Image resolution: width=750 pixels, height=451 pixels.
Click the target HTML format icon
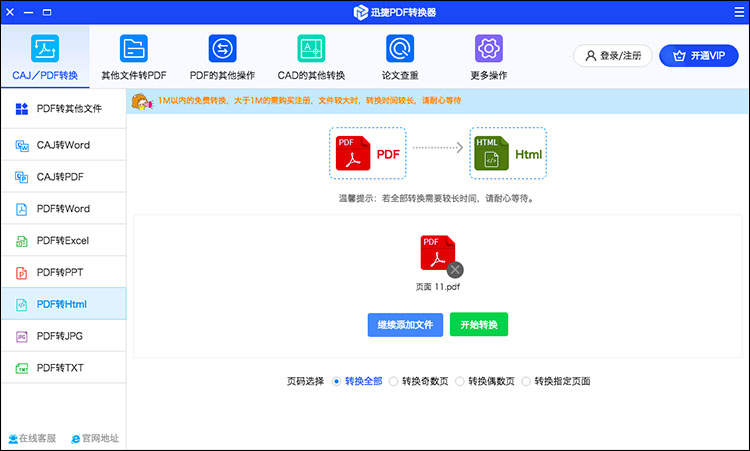tap(491, 153)
